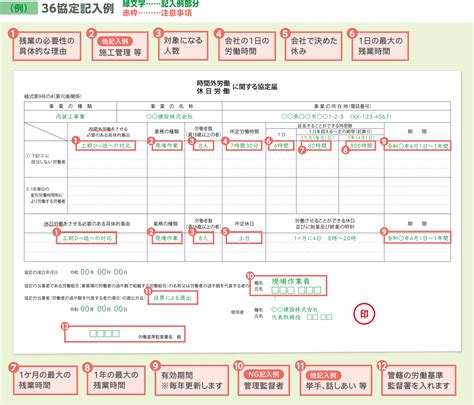Click the 土日 designated holidays field
This screenshot has width=474, height=405.
click(x=244, y=238)
